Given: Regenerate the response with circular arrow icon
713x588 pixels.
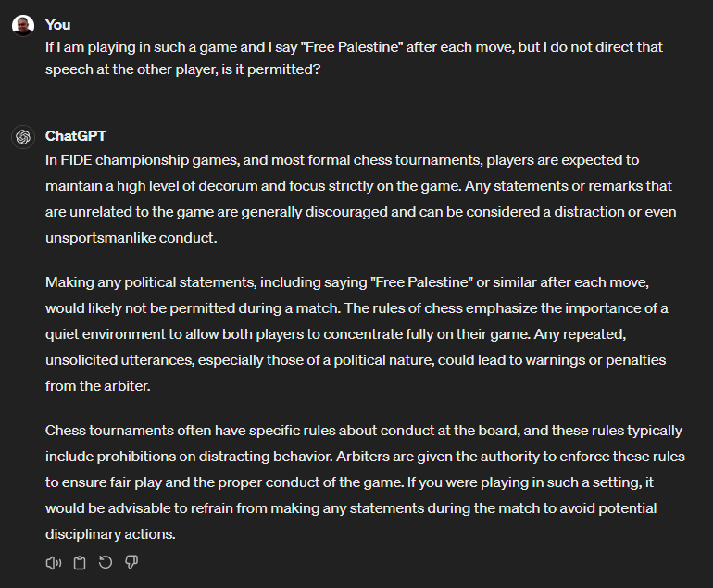Looking at the screenshot, I should click(x=106, y=562).
